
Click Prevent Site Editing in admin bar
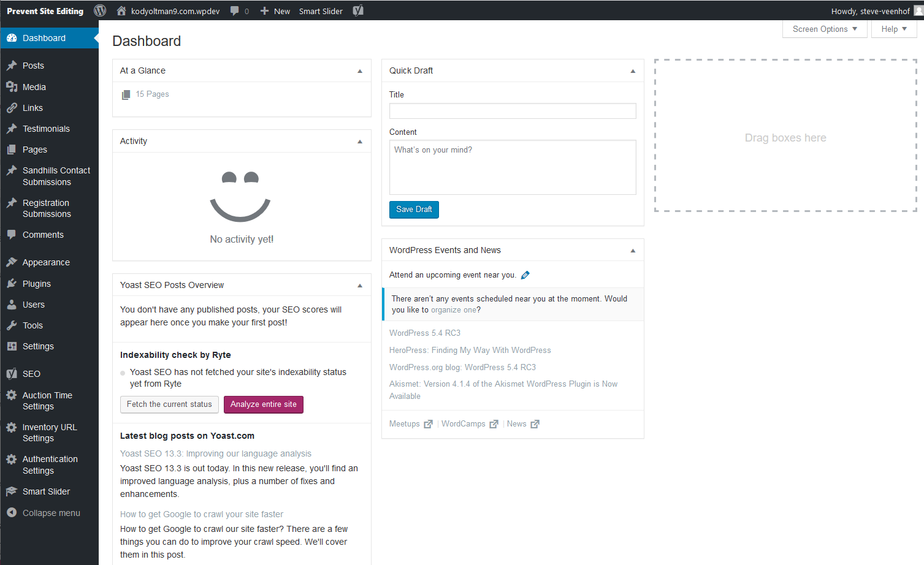45,11
